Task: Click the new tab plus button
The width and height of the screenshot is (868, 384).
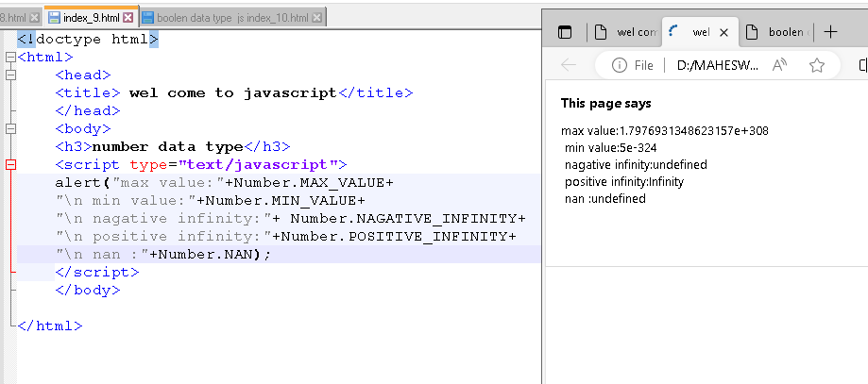Action: (x=831, y=32)
